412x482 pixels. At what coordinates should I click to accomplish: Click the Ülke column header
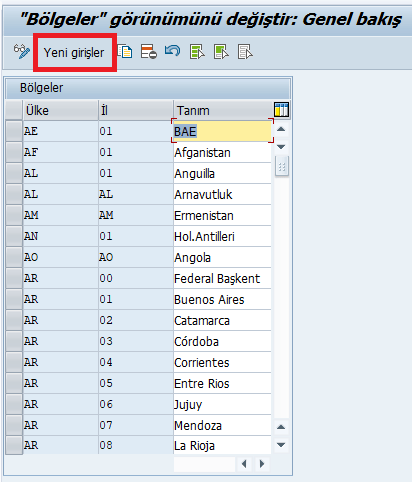coord(60,110)
